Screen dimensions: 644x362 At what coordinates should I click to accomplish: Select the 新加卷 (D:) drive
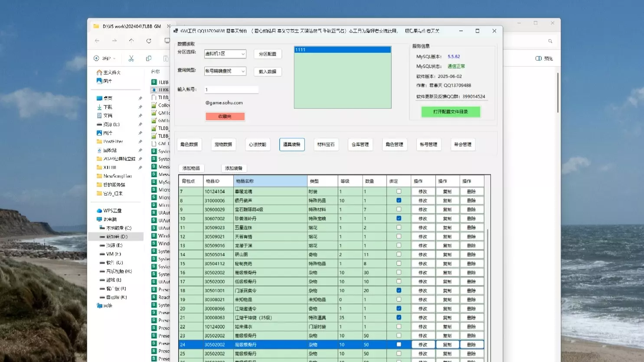116,237
